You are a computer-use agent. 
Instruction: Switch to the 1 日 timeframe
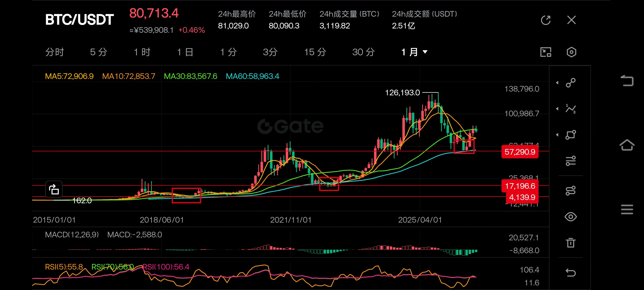(x=185, y=52)
